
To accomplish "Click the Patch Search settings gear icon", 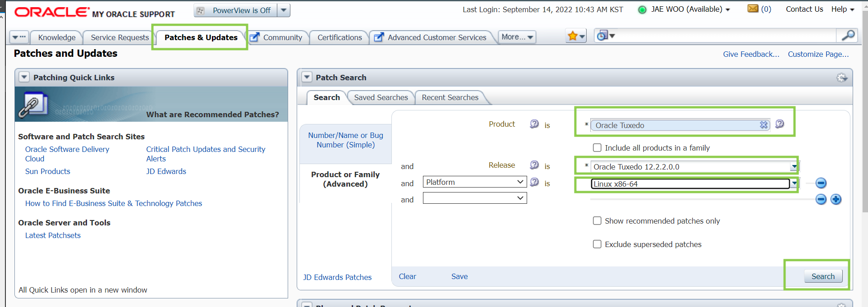I will point(842,78).
